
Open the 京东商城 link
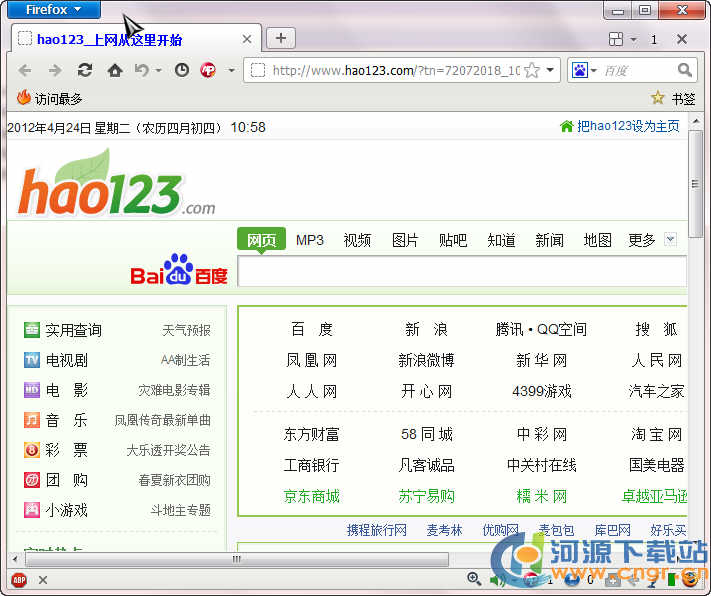click(x=311, y=496)
